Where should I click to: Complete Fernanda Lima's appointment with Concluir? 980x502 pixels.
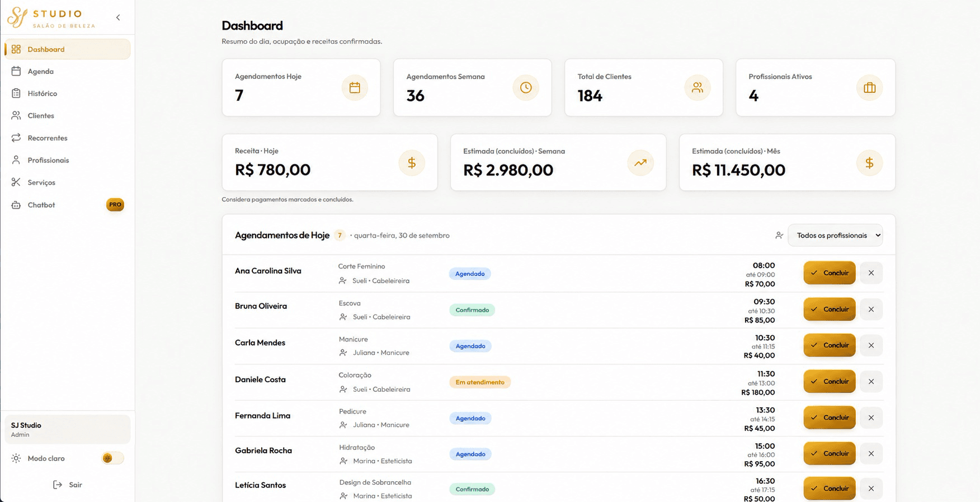[830, 417]
